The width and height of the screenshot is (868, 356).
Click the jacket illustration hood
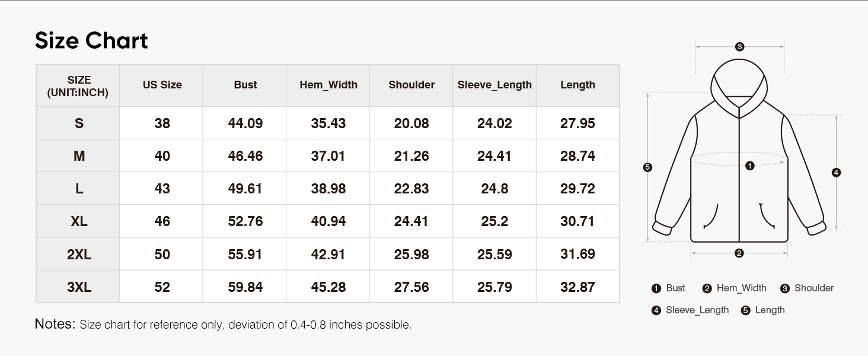(x=739, y=80)
